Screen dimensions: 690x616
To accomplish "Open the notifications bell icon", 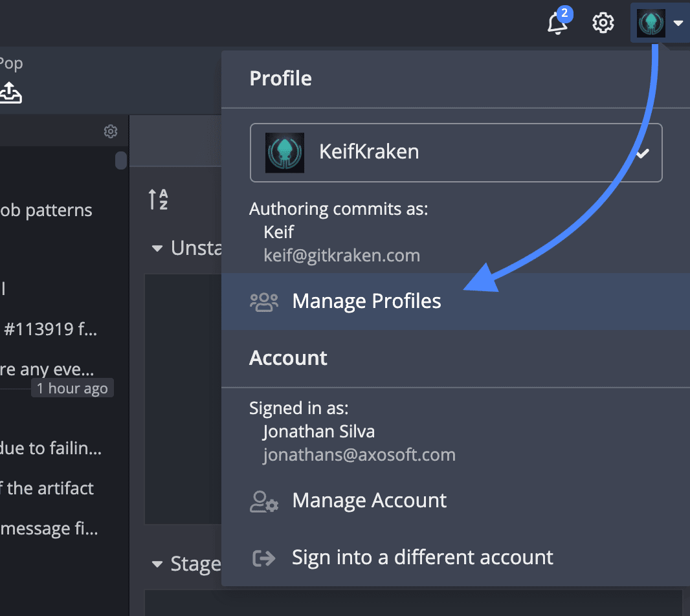I will tap(557, 24).
